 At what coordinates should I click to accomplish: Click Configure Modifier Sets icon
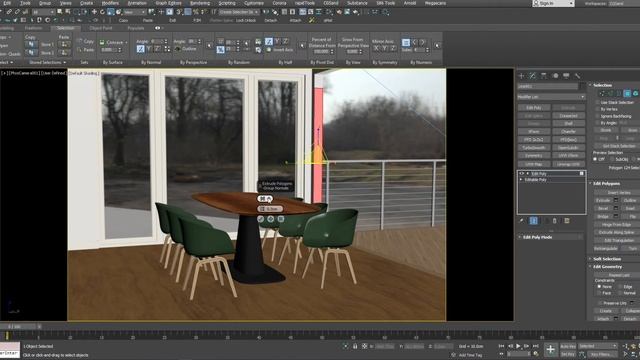[567, 221]
